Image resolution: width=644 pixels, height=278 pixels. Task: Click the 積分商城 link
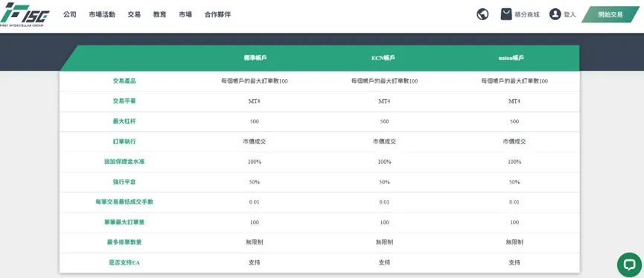point(527,15)
